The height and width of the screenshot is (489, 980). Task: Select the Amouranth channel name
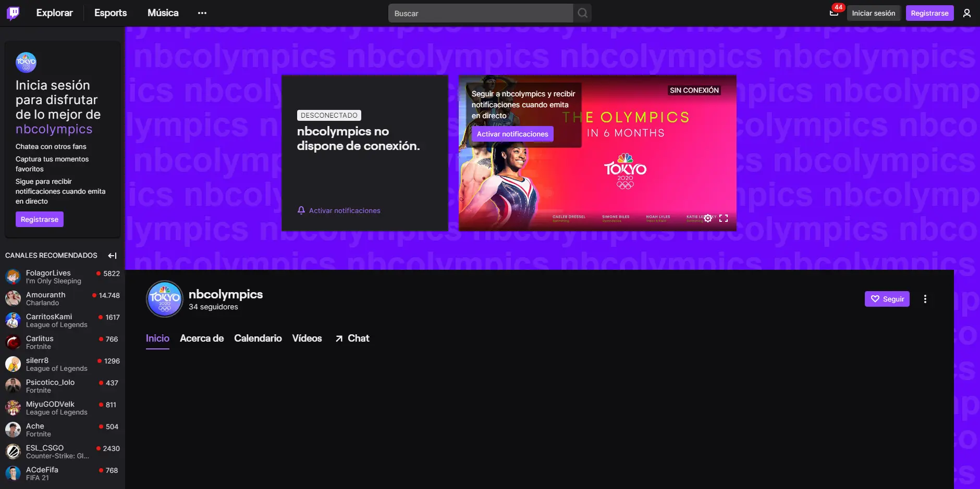click(x=46, y=295)
